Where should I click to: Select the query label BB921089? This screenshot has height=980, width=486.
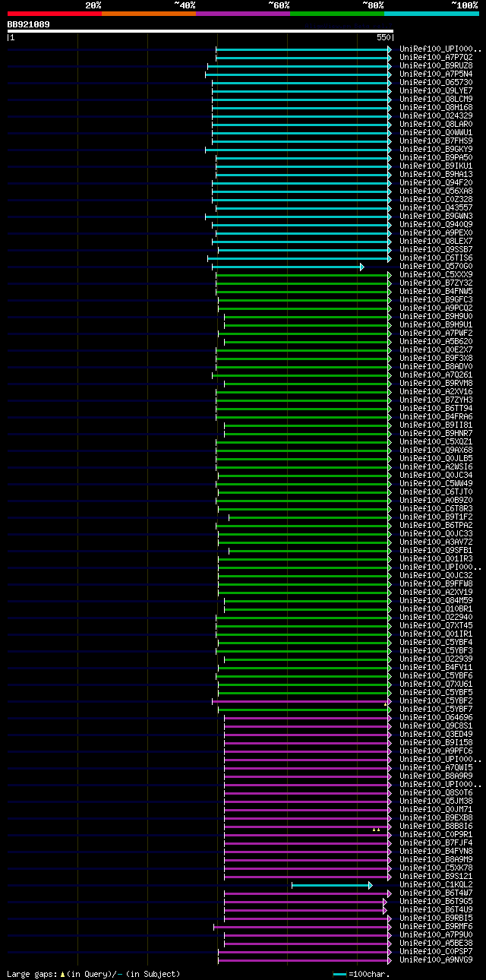pyautogui.click(x=29, y=24)
